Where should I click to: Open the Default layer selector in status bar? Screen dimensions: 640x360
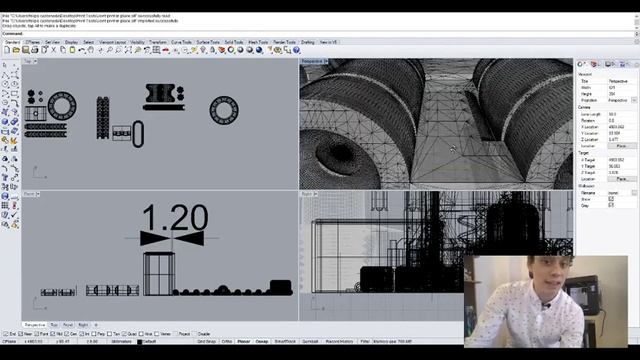(x=150, y=341)
